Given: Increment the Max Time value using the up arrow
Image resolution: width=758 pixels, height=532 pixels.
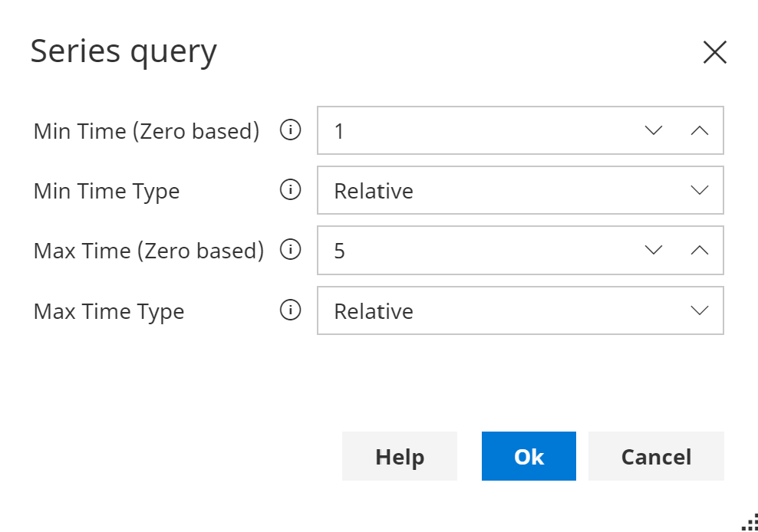Looking at the screenshot, I should [699, 250].
